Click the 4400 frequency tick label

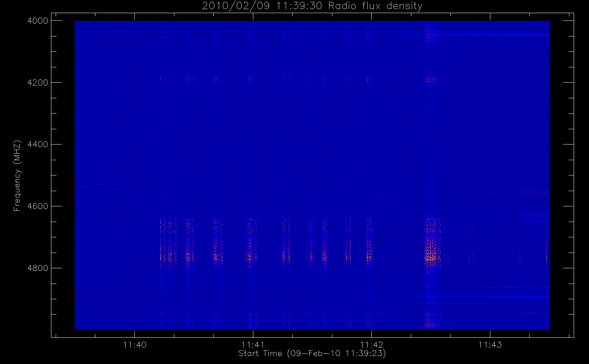pyautogui.click(x=38, y=145)
